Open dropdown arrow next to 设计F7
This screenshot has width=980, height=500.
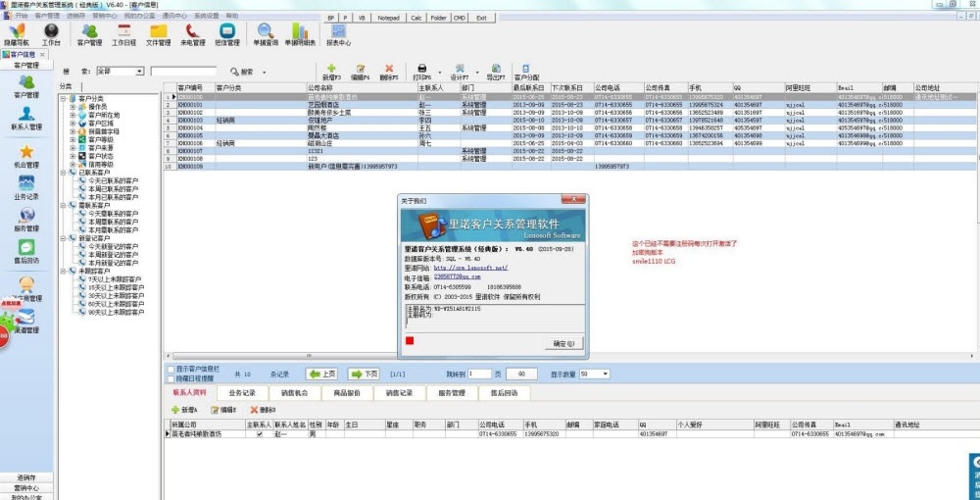[477, 73]
